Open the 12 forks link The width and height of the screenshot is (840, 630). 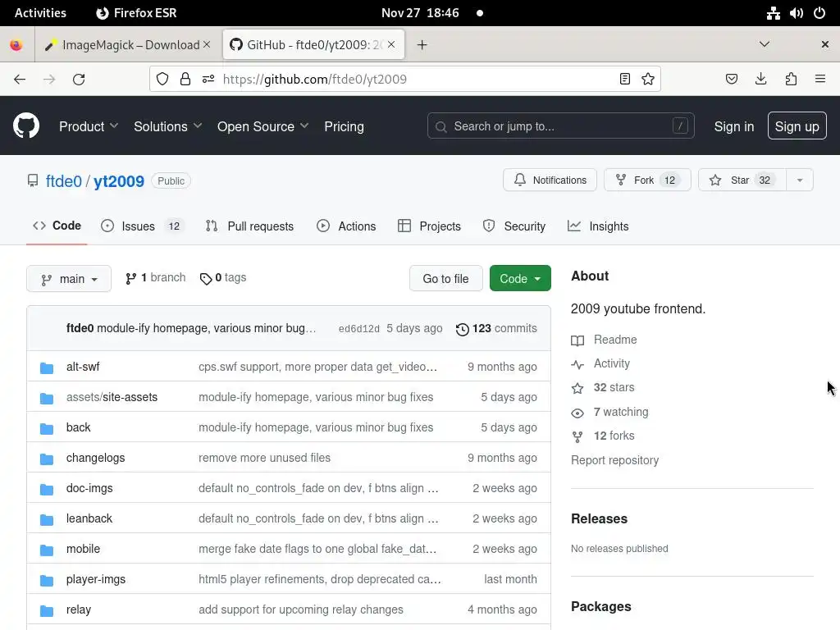tap(614, 436)
